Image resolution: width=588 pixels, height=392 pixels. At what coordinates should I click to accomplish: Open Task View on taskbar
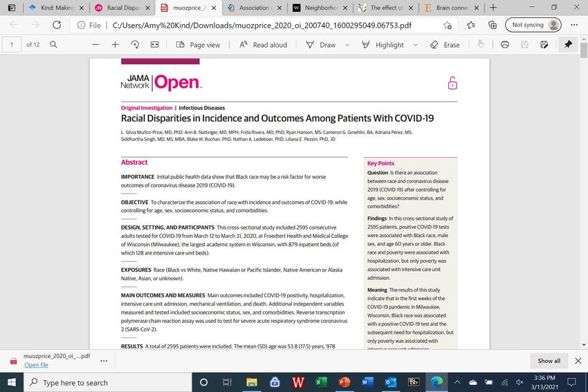point(227,382)
